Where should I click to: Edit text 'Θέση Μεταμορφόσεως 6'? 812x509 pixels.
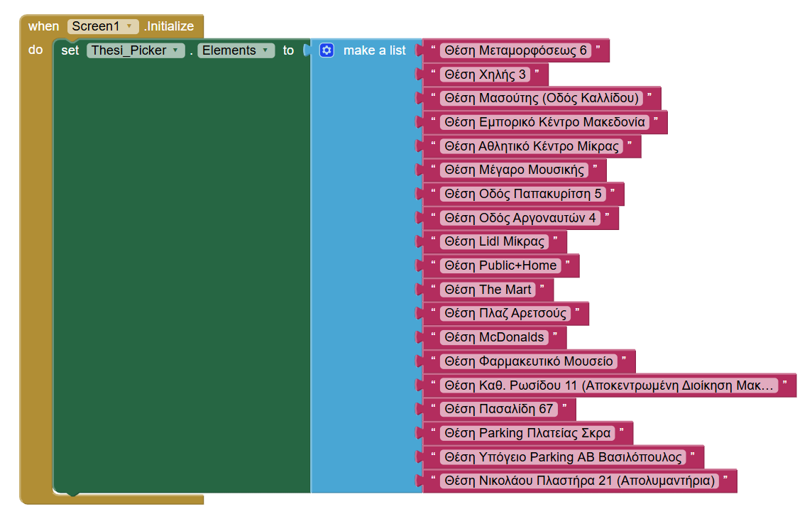pos(516,50)
